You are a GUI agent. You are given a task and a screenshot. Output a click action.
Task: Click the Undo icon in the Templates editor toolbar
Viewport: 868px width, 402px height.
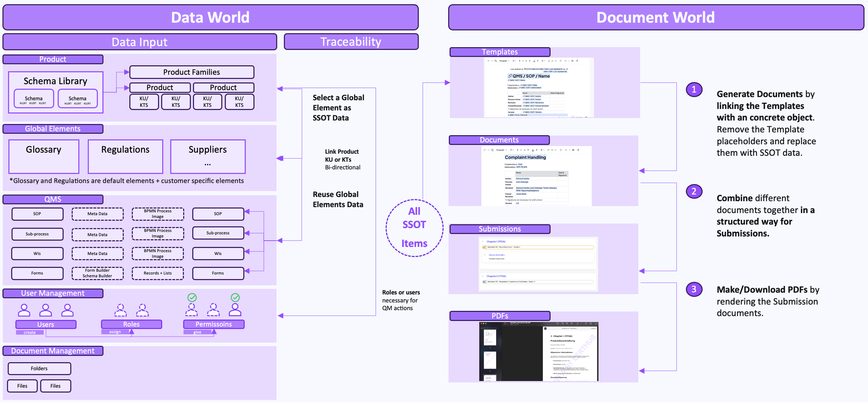click(x=489, y=61)
